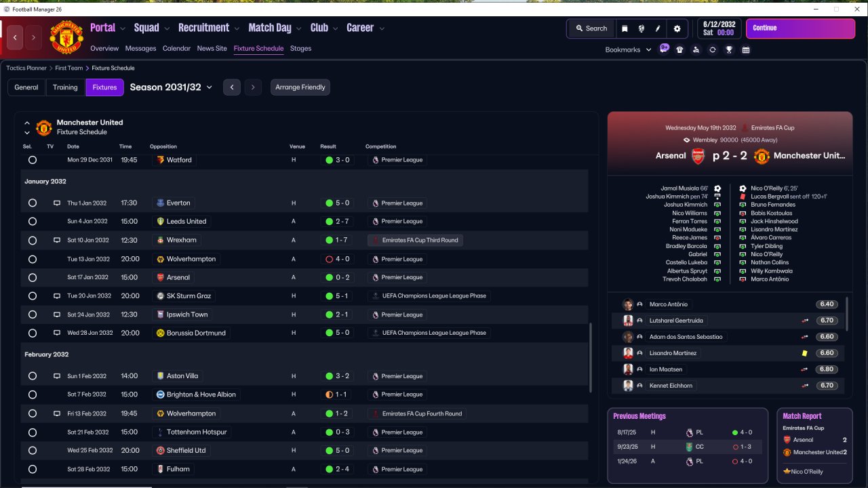Image resolution: width=868 pixels, height=488 pixels.
Task: Click the First Team breadcrumb link
Action: pos(69,68)
